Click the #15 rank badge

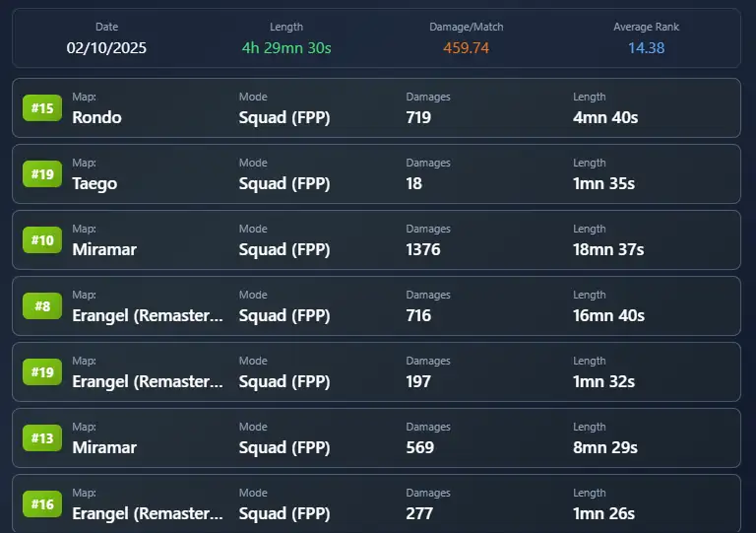click(x=42, y=108)
